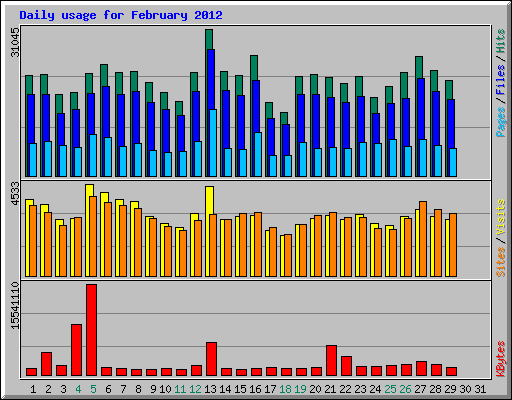Click the cyan pages bar, day 13

point(213,143)
